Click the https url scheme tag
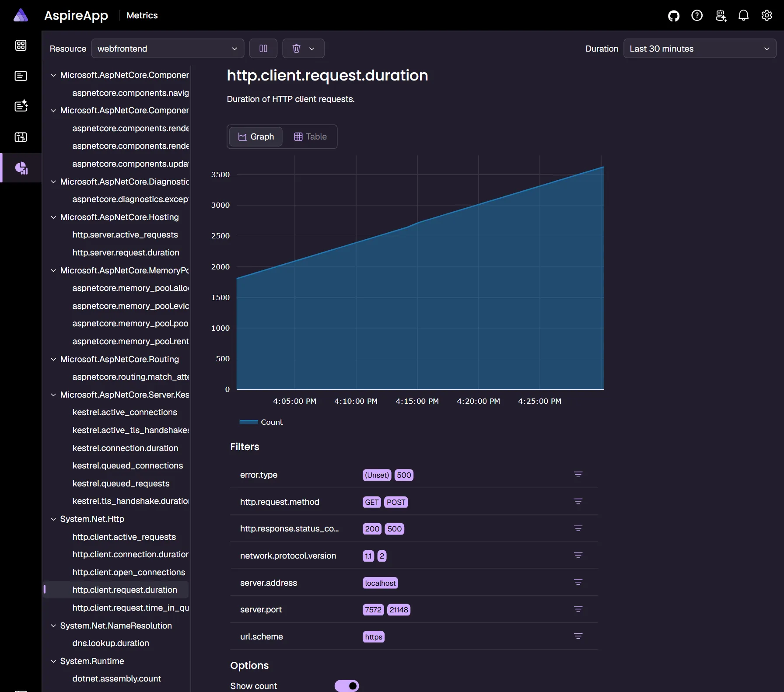 pos(374,637)
